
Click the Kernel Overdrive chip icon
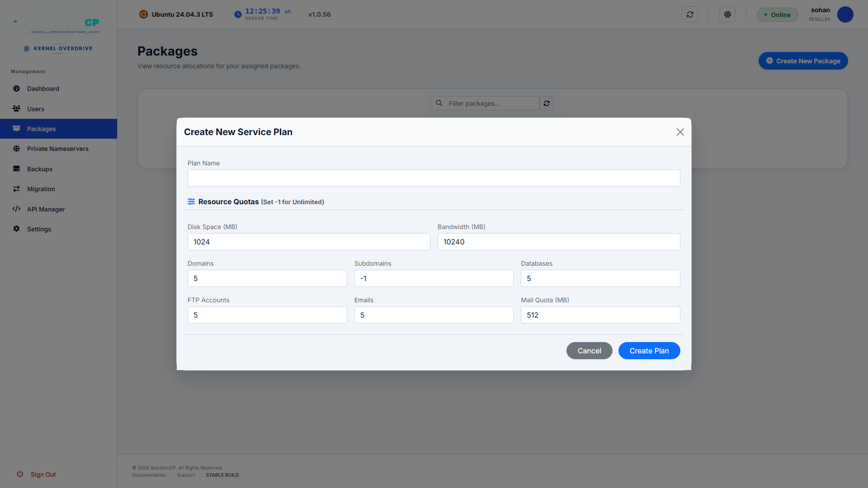(x=27, y=48)
